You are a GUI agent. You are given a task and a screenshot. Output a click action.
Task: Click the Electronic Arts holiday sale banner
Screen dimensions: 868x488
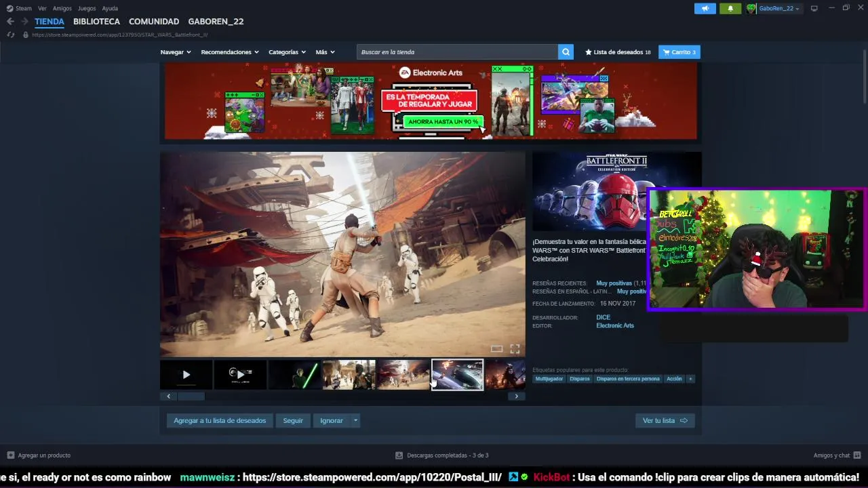[431, 102]
